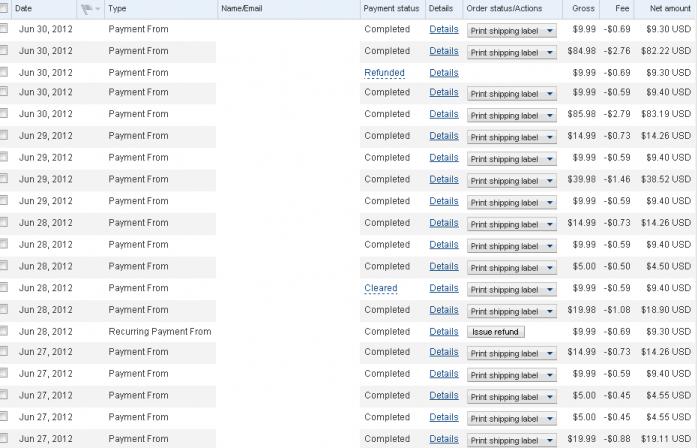The height and width of the screenshot is (448, 698).
Task: Expand Print shipping label on $4.50 row
Action: tap(511, 268)
